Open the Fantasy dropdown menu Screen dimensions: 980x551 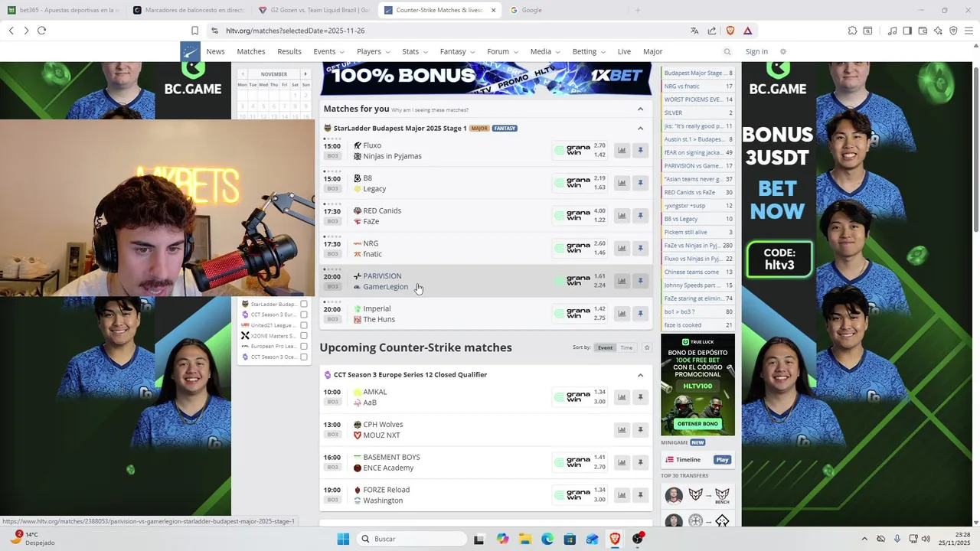[x=456, y=51]
